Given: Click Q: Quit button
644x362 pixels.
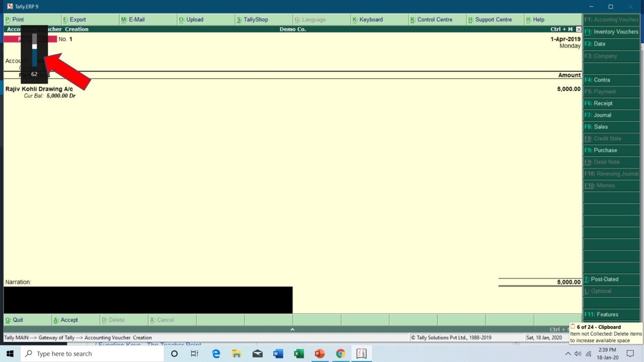Looking at the screenshot, I should pyautogui.click(x=27, y=320).
